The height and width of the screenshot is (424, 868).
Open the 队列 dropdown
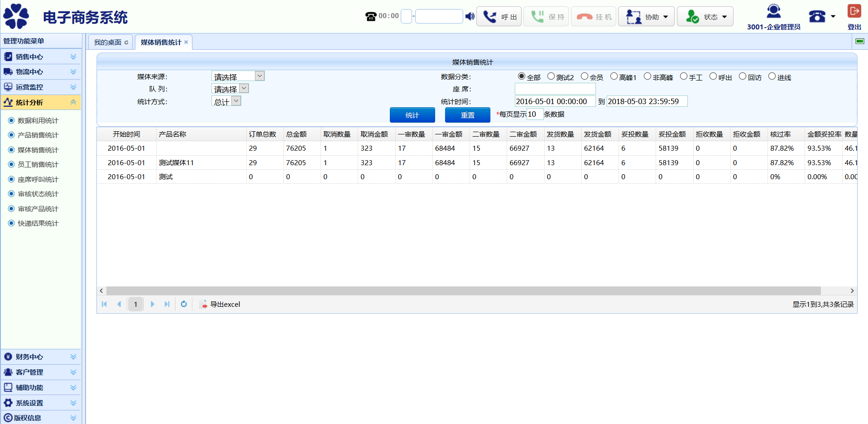pos(230,89)
